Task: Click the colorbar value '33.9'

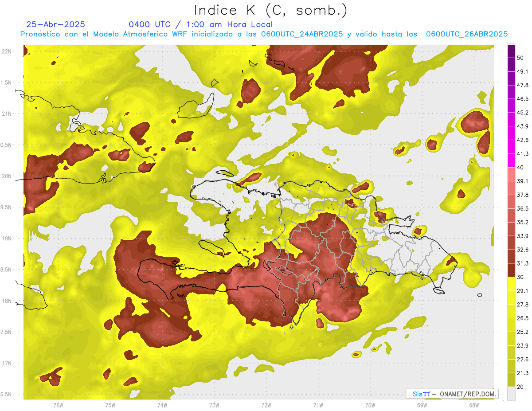Action: (523, 236)
